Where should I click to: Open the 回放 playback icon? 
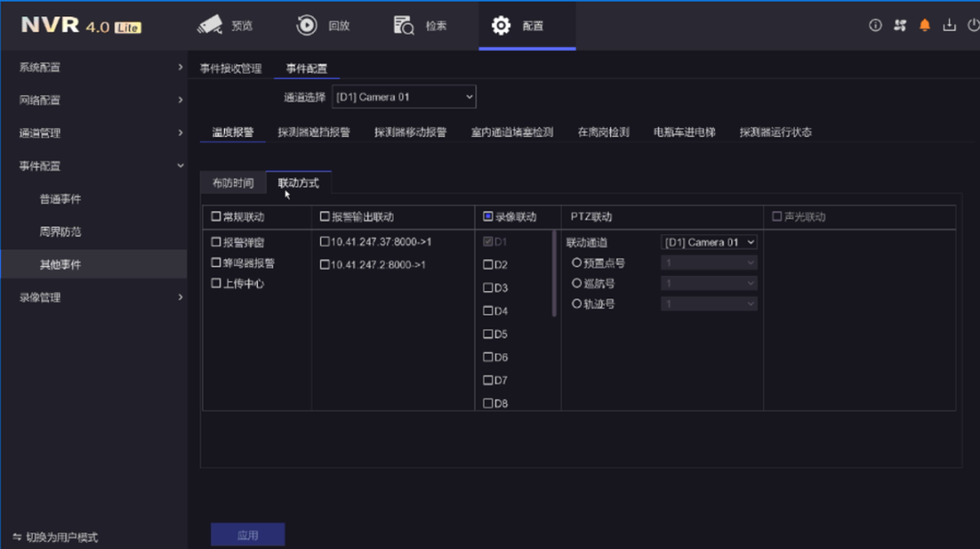click(x=307, y=25)
